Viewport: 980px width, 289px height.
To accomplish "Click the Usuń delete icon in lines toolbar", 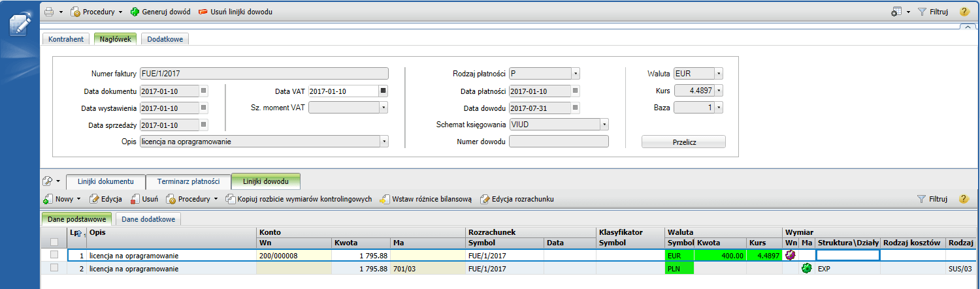I will coord(135,199).
